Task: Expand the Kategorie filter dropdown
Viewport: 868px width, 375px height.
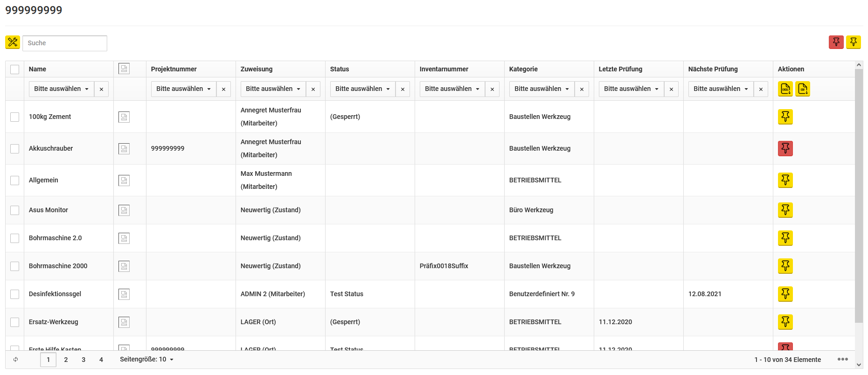Action: pos(542,89)
